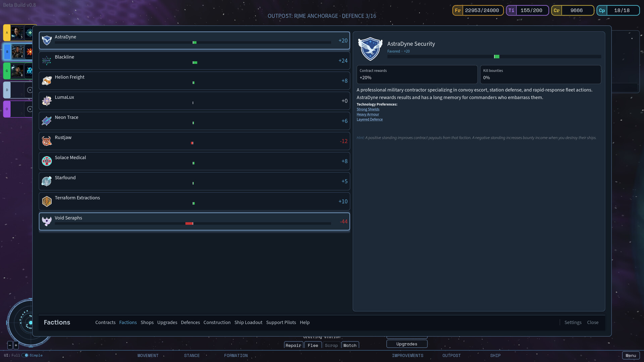Viewport: 644px width, 362px height.
Task: Select the Helion Freight emblem
Action: [47, 80]
